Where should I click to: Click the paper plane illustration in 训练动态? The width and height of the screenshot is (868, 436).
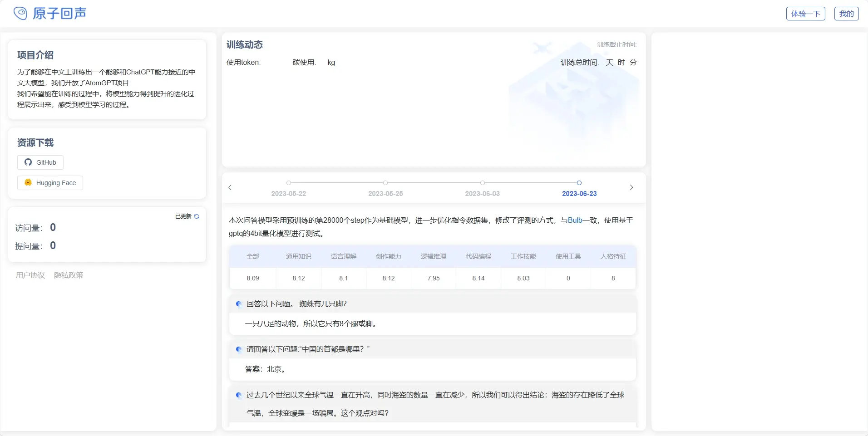click(543, 48)
